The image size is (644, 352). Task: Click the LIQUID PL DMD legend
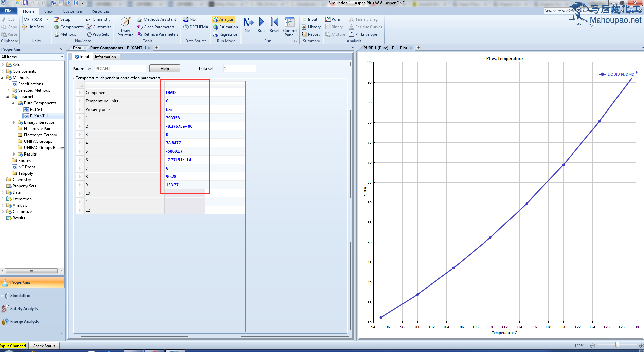[x=617, y=74]
